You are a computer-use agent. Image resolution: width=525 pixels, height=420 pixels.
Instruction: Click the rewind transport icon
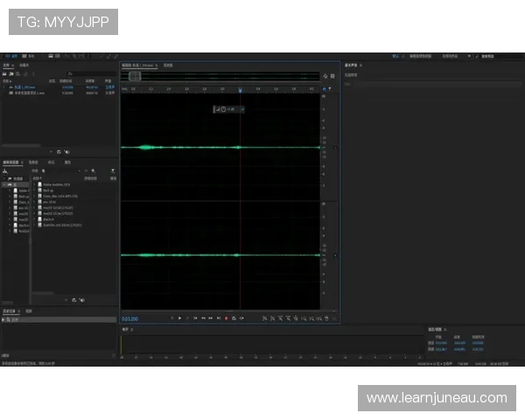click(203, 318)
